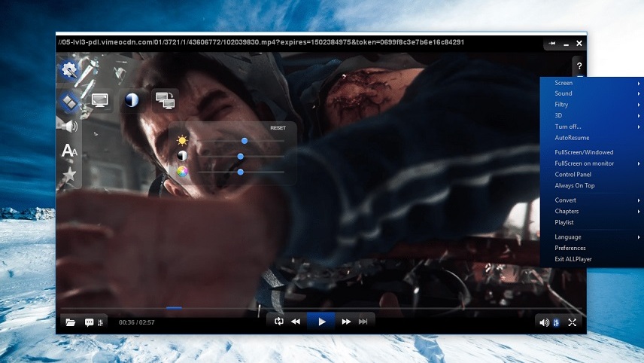Open favorites star icon in sidebar
This screenshot has height=363, width=644.
point(69,174)
